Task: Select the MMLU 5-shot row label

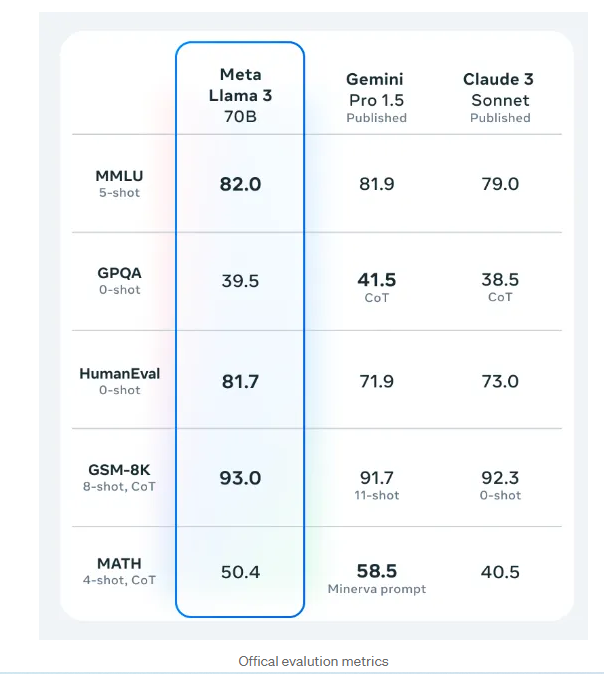Action: click(x=119, y=183)
